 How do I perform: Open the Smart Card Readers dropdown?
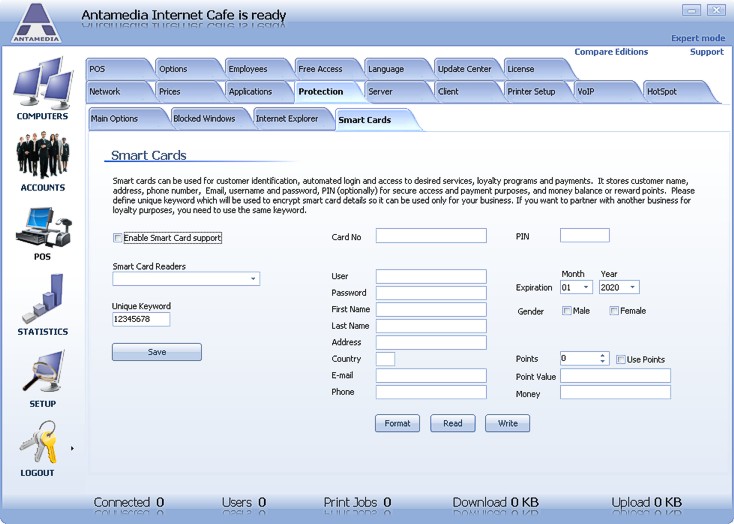click(x=253, y=279)
